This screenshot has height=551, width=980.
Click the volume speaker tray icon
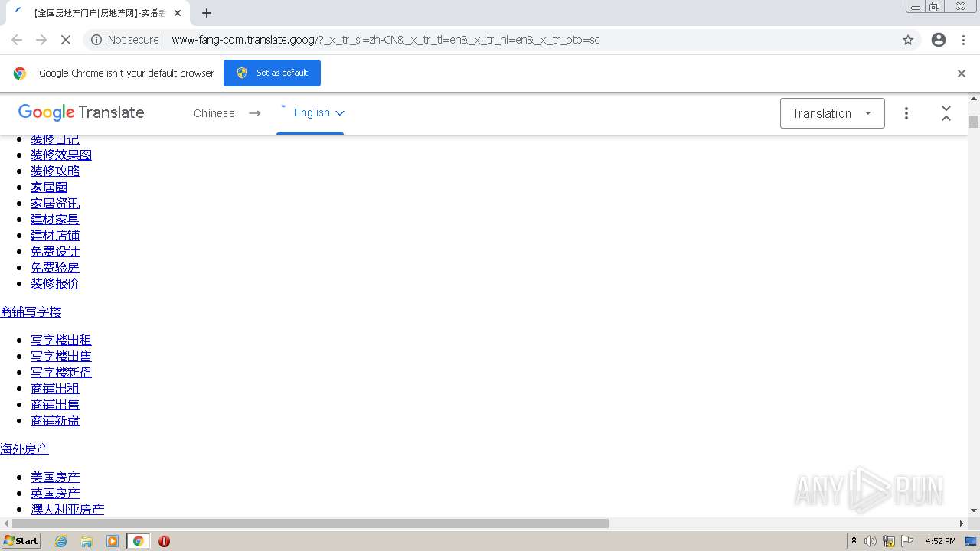point(871,541)
